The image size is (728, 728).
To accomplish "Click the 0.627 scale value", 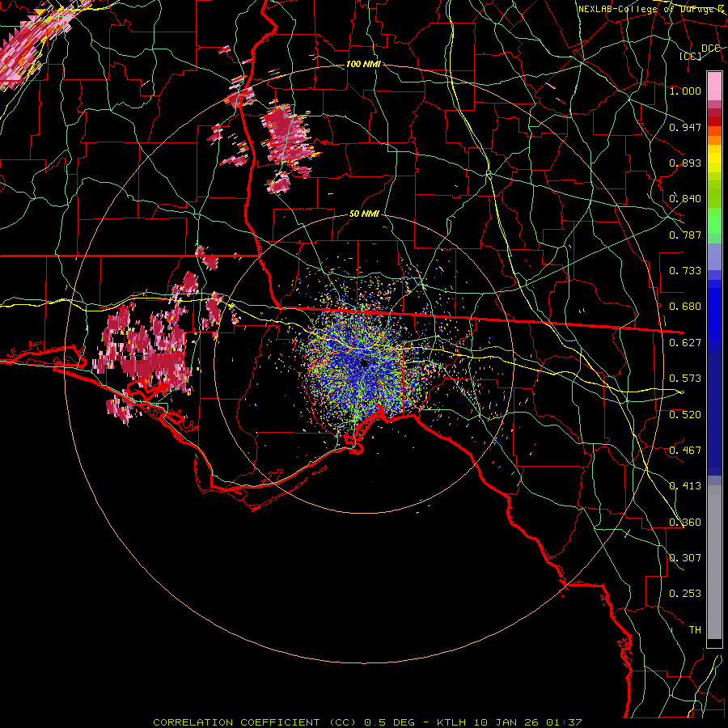I will tap(685, 343).
